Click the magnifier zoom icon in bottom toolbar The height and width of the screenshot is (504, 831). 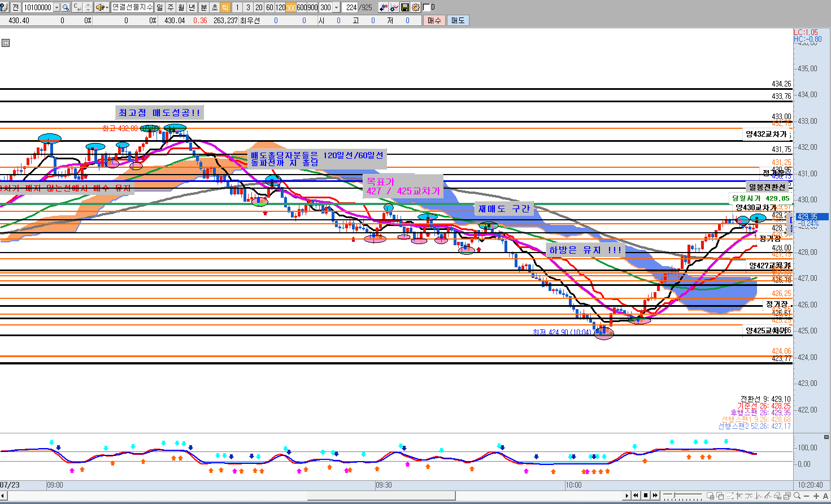797,496
